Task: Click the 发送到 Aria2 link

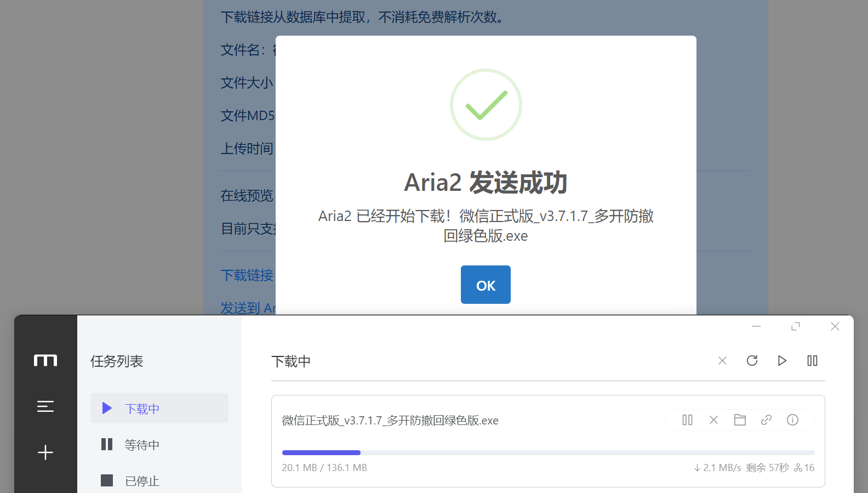Action: coord(248,308)
